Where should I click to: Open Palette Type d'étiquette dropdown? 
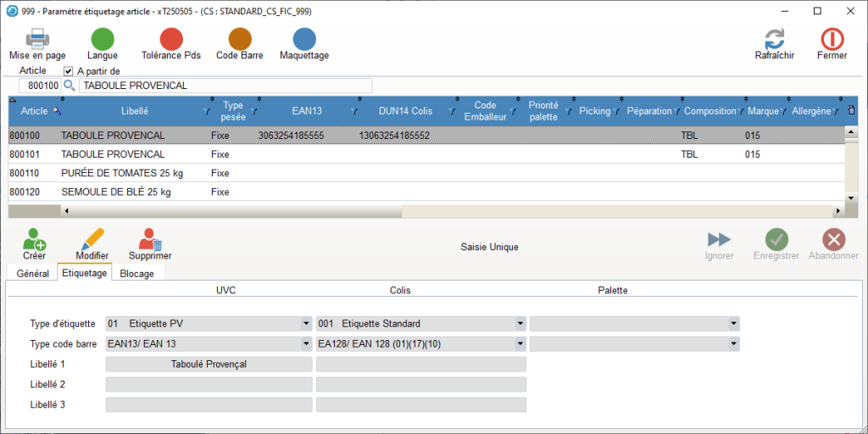tap(733, 324)
